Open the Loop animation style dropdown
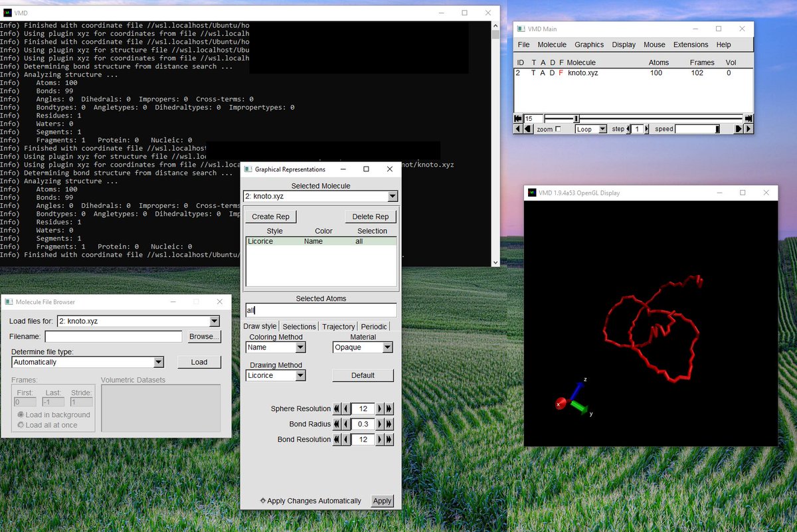The image size is (797, 532). (x=591, y=129)
